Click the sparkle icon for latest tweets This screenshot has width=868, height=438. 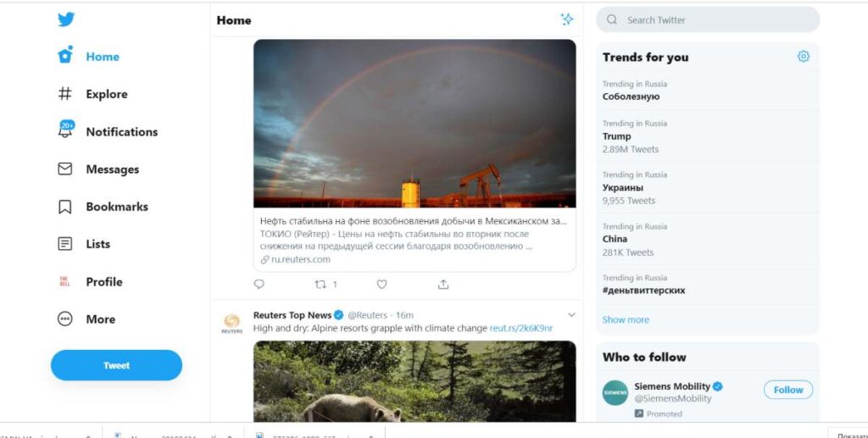click(x=567, y=19)
